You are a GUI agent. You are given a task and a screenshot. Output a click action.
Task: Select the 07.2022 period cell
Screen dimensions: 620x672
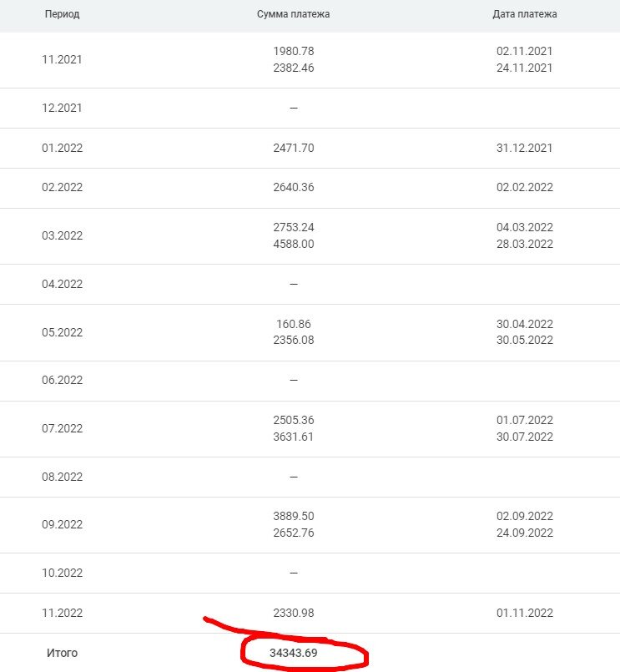[x=62, y=428]
